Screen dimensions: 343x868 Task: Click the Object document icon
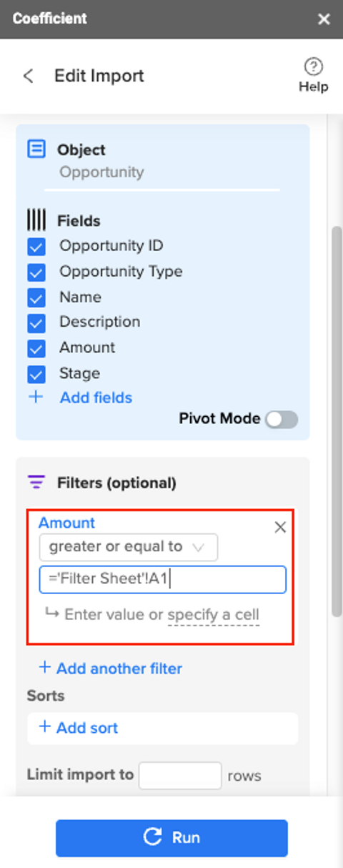point(36,149)
